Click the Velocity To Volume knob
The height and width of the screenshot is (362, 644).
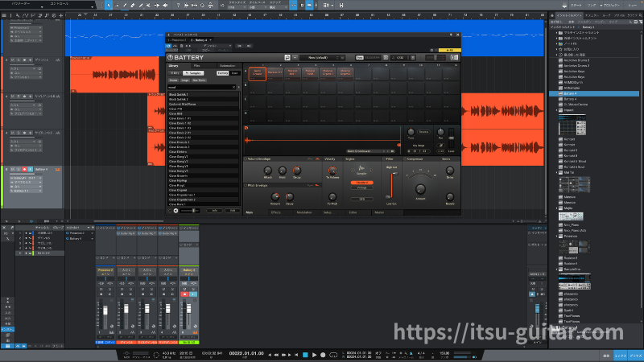332,170
